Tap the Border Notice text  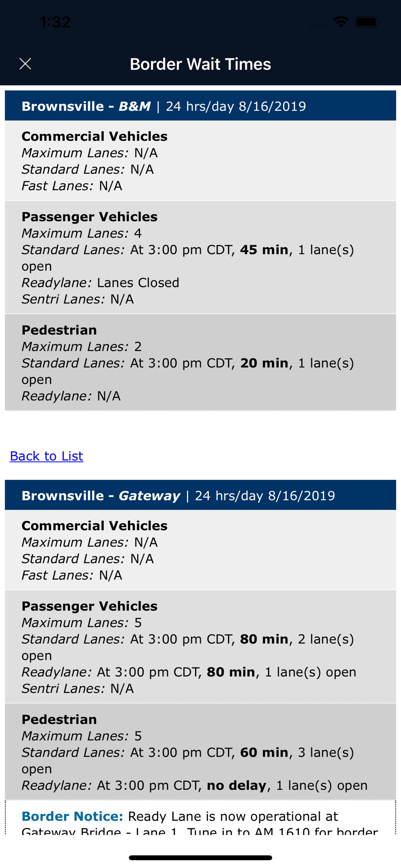click(200, 823)
